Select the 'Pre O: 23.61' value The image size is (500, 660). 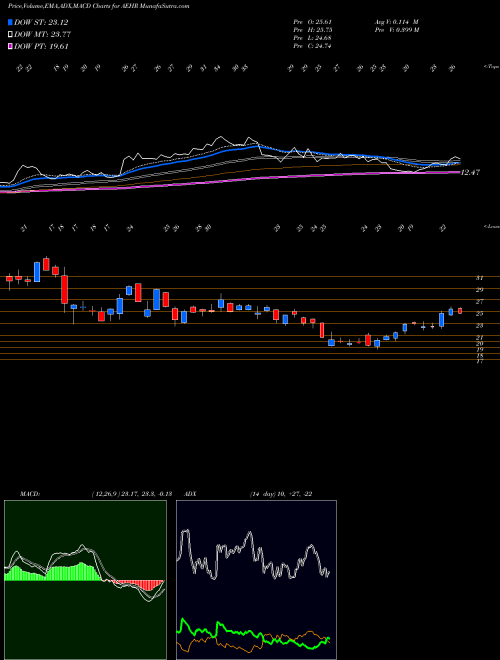(313, 22)
